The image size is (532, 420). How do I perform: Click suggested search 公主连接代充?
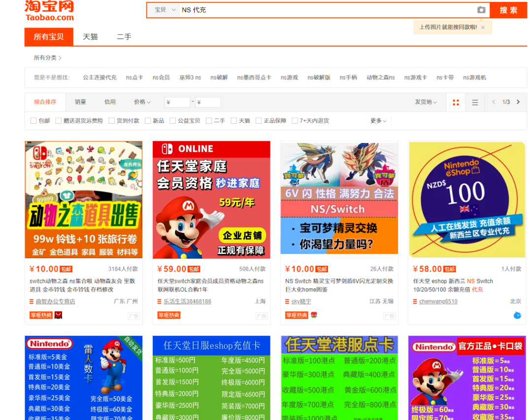(100, 77)
